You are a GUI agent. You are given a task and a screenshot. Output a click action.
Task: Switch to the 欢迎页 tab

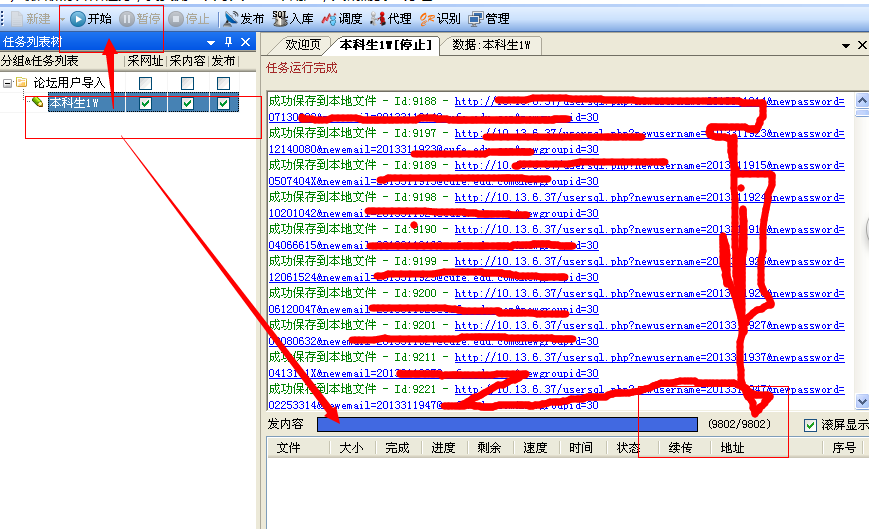pos(303,45)
